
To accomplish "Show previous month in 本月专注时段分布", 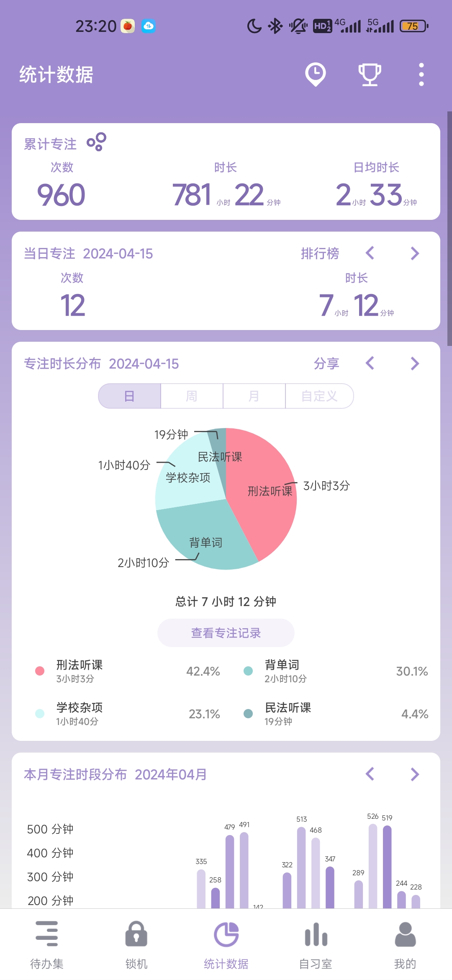I will point(370,774).
